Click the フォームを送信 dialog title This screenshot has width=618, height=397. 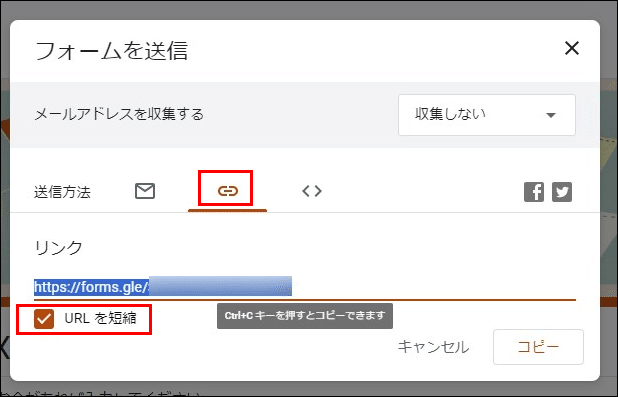(112, 51)
